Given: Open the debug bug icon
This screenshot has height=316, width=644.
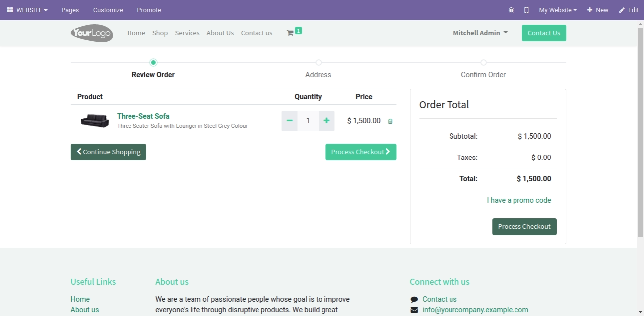Looking at the screenshot, I should tap(511, 10).
